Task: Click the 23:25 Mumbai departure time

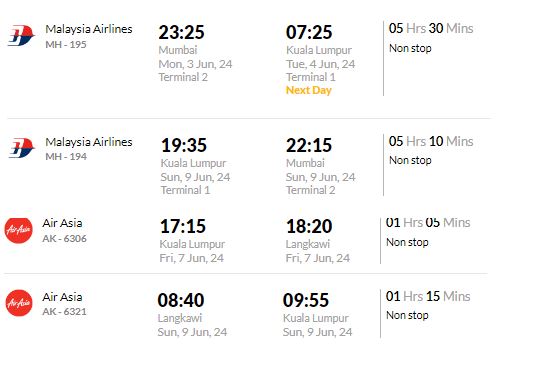Action: 181,32
